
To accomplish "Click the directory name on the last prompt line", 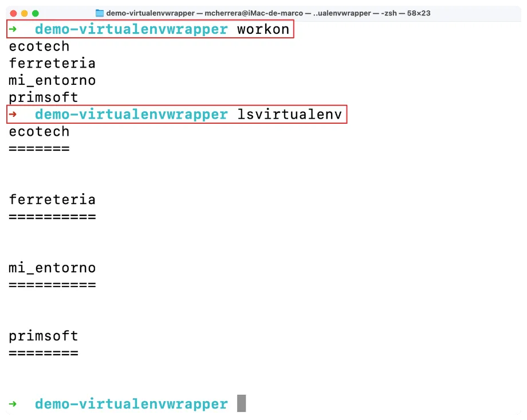I will (131, 404).
